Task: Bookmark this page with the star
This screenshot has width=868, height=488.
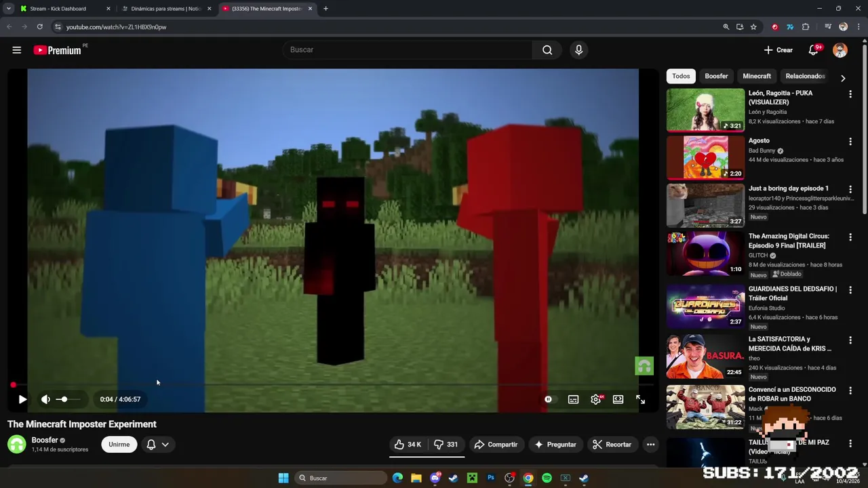Action: point(753,27)
